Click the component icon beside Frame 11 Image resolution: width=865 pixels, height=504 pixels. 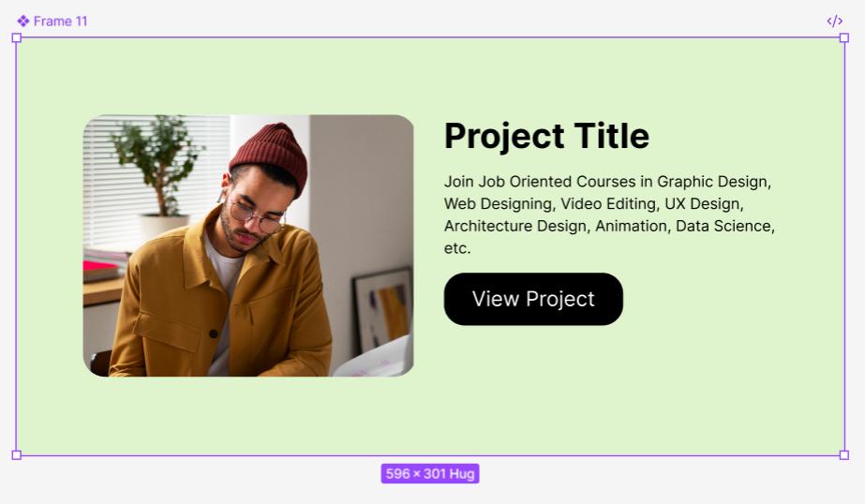point(22,21)
